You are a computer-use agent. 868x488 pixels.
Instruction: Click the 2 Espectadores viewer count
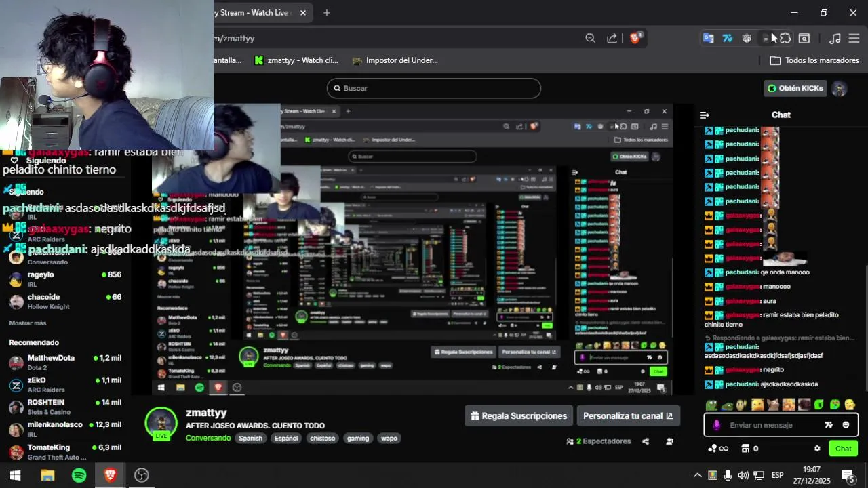(599, 441)
